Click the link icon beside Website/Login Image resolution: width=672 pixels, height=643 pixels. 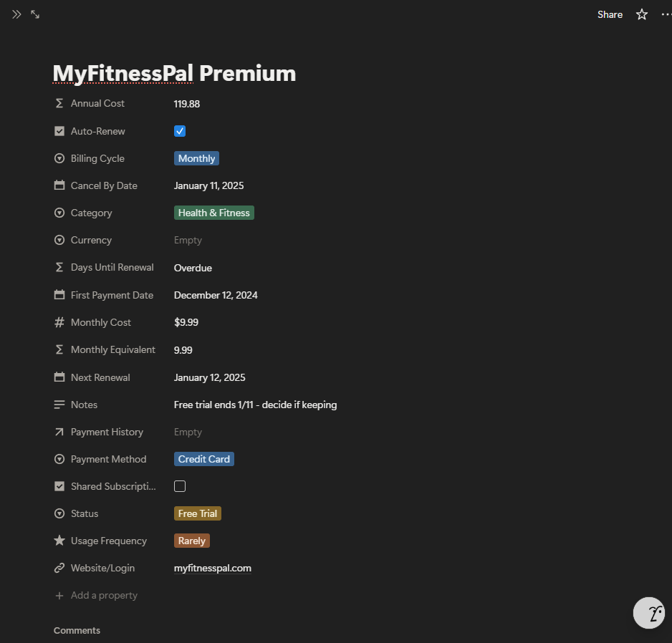pos(59,568)
